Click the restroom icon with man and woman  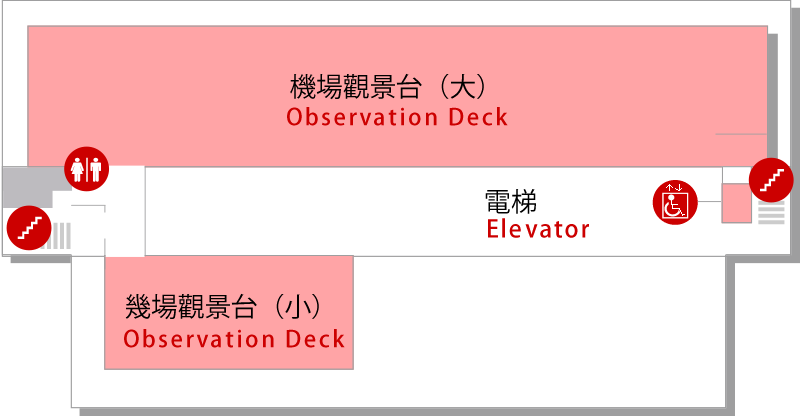coord(87,169)
